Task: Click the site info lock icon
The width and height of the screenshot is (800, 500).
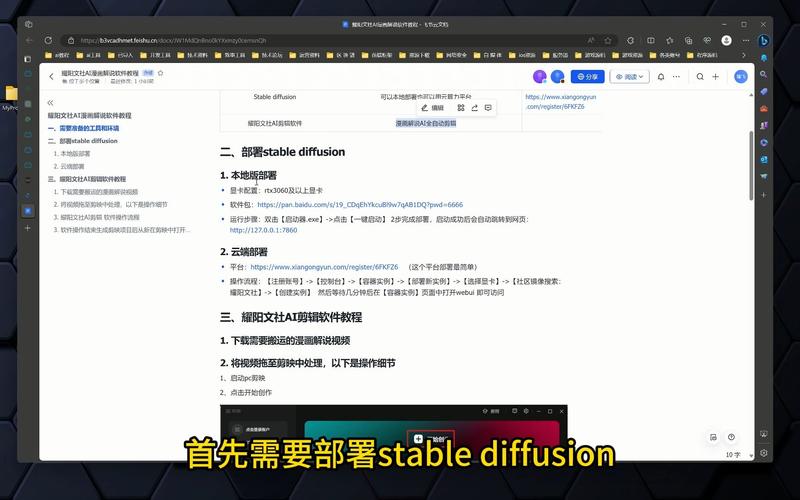Action: point(71,40)
